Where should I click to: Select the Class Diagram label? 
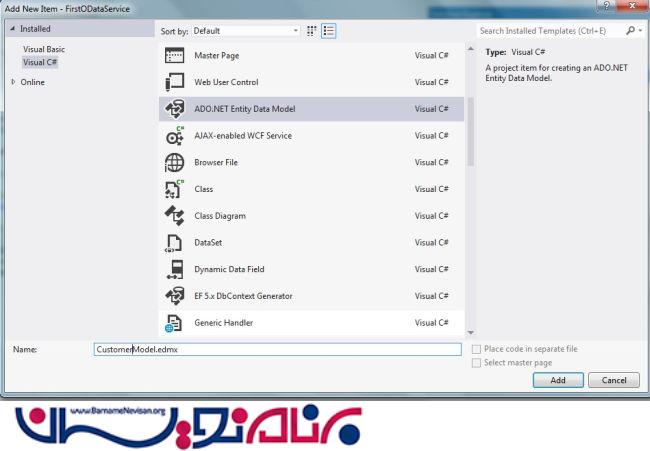click(220, 216)
